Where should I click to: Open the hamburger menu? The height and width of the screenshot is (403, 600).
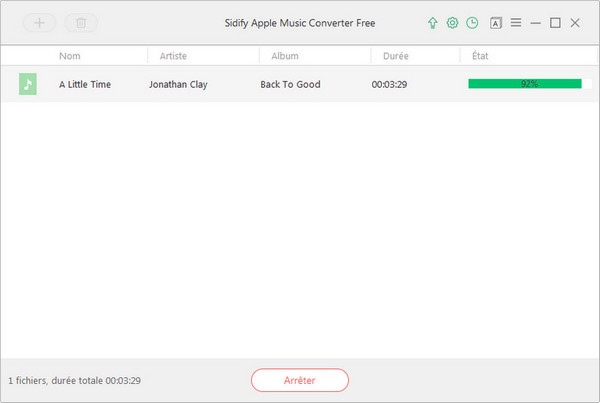pyautogui.click(x=516, y=22)
